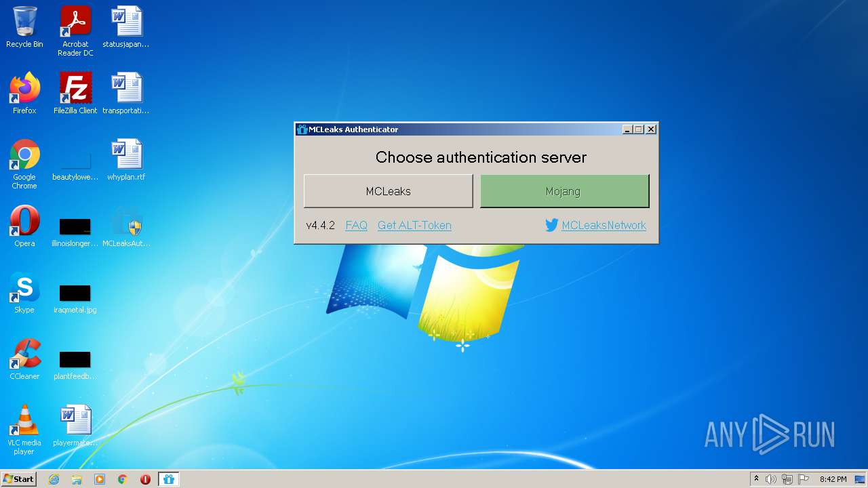The image size is (868, 488).
Task: Select the Mojang authentication server button
Action: (x=564, y=191)
